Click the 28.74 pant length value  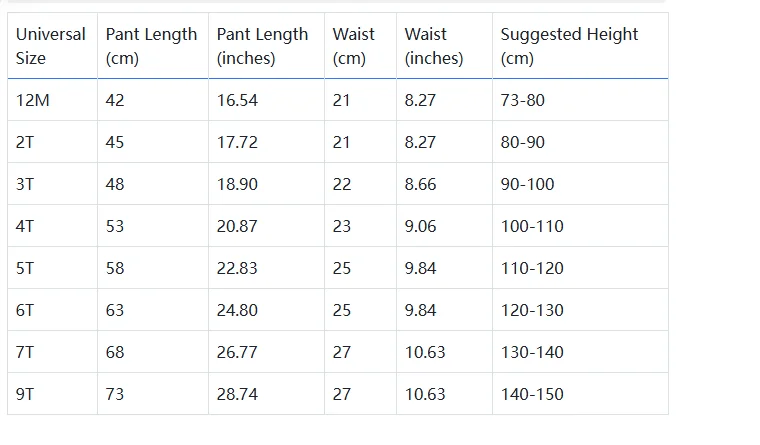[237, 394]
